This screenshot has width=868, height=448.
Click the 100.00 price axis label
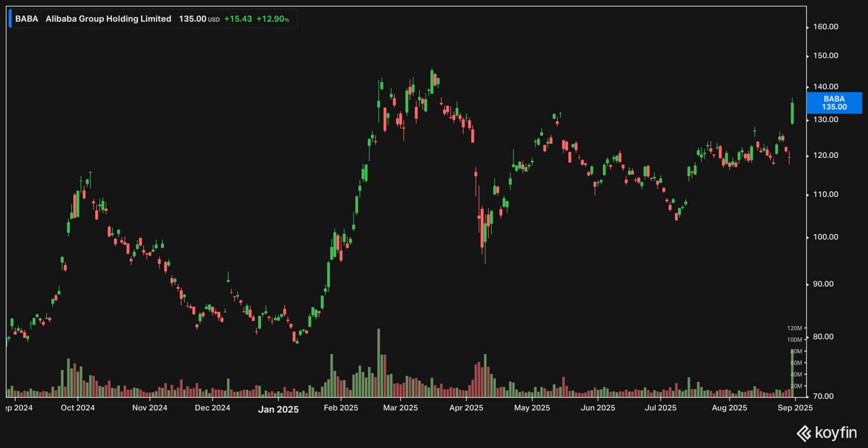pos(826,237)
